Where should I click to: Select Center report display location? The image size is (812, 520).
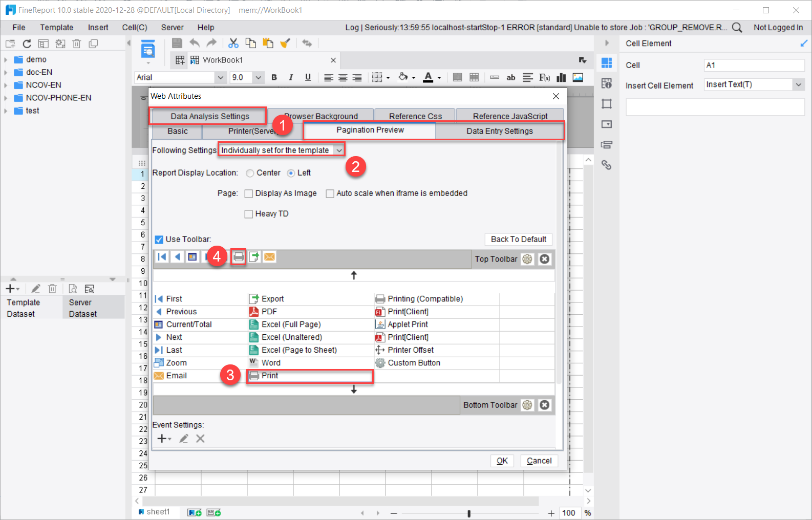coord(250,173)
